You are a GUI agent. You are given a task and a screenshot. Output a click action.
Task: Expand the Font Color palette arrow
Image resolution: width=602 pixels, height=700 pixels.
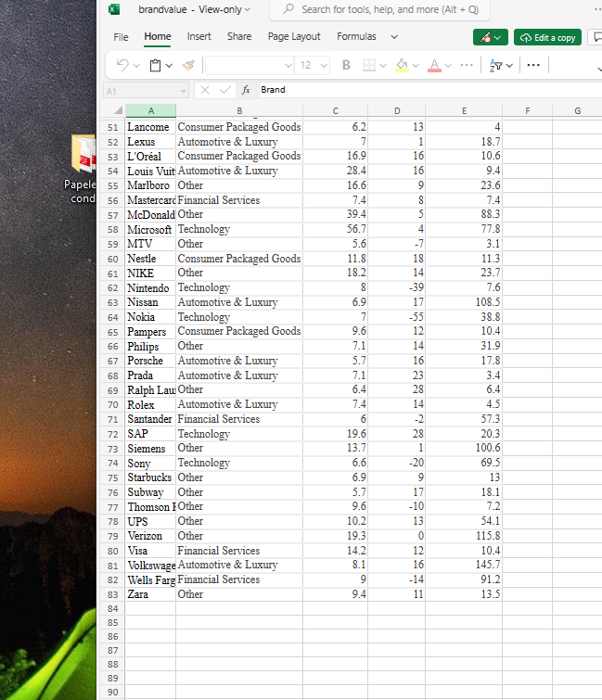[x=448, y=66]
